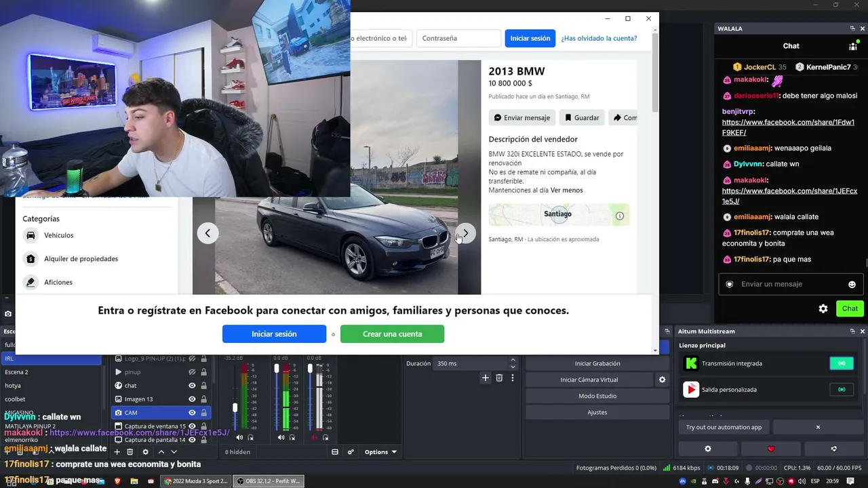
Task: Click the red heart donate button
Action: tap(771, 449)
